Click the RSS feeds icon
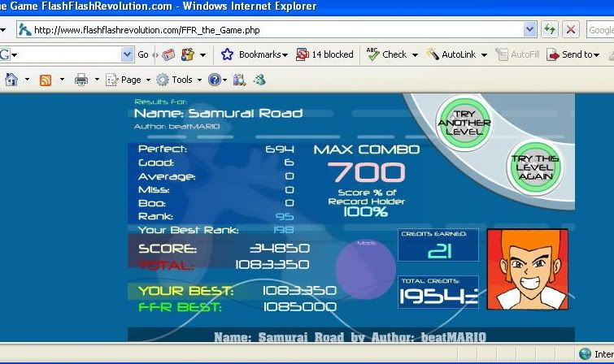This screenshot has width=614, height=364. click(x=46, y=80)
